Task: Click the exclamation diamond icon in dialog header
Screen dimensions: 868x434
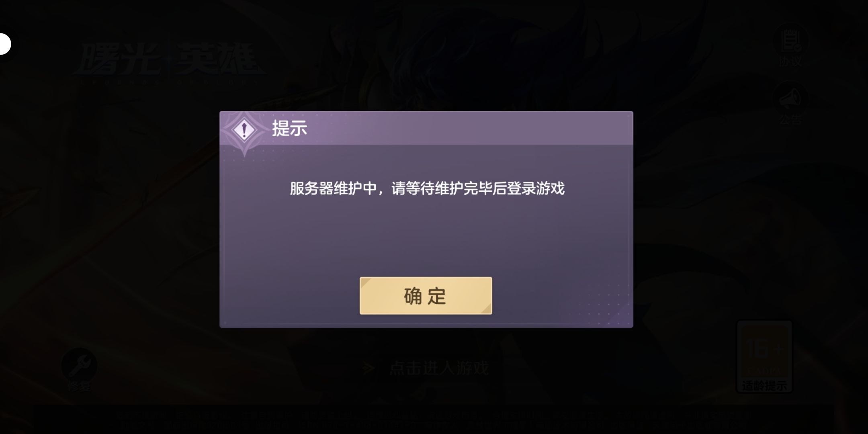Action: coord(244,130)
